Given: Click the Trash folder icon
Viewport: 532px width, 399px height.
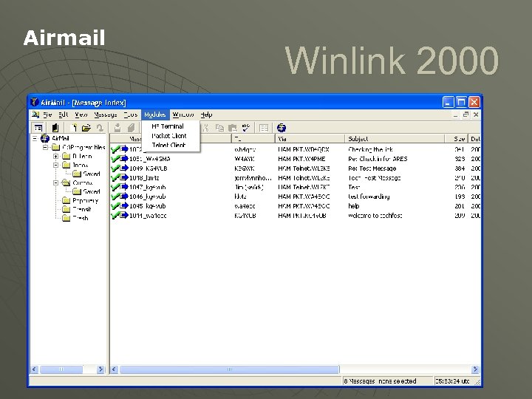Looking at the screenshot, I should coord(66,218).
